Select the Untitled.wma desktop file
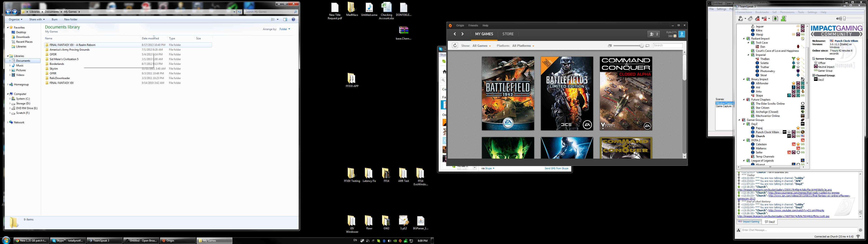The width and height of the screenshot is (868, 244). click(x=369, y=10)
